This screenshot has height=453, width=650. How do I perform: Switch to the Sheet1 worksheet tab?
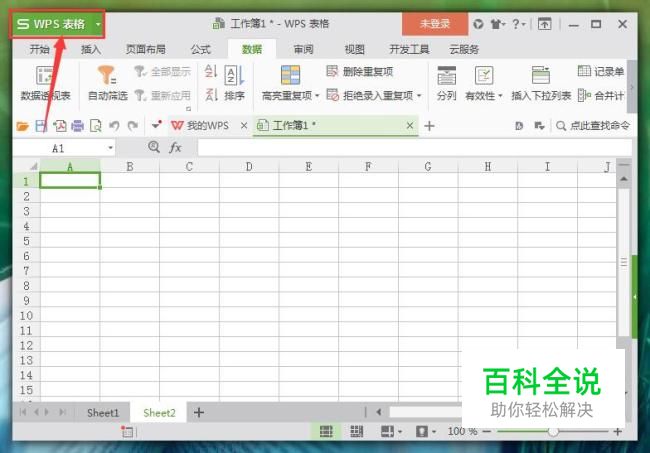pos(103,413)
